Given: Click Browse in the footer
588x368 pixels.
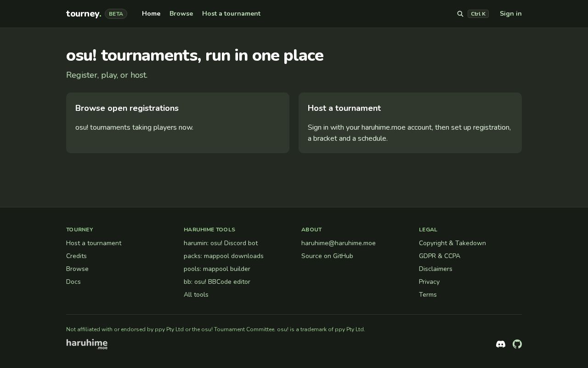Looking at the screenshot, I should (77, 269).
